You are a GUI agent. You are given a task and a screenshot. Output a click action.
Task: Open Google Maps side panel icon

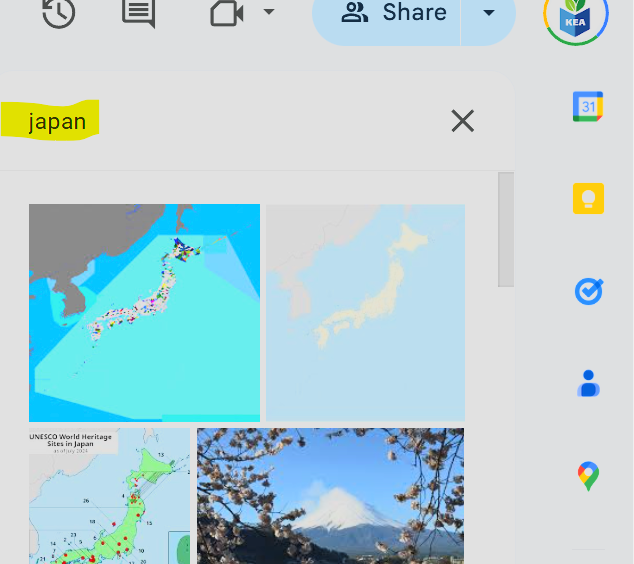coord(588,476)
